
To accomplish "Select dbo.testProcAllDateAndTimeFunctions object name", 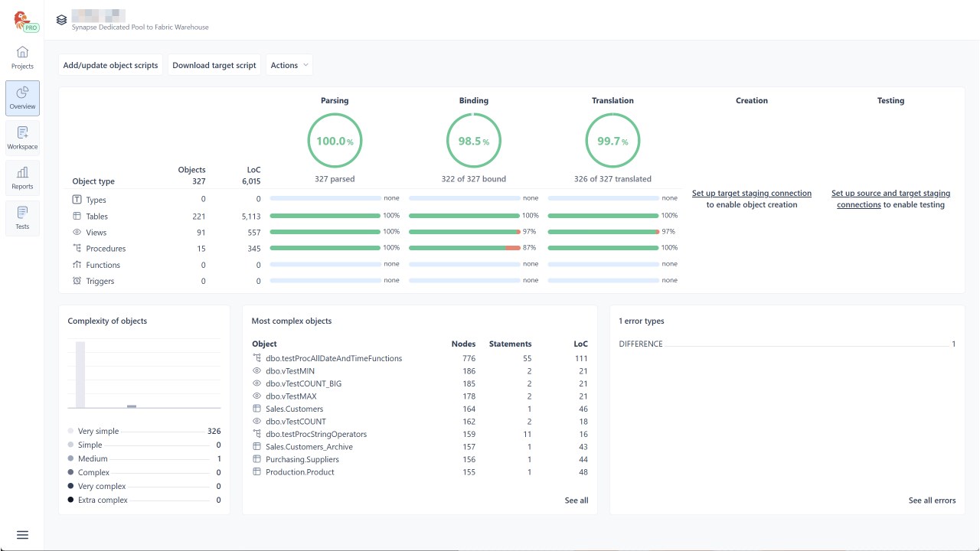I will click(334, 358).
